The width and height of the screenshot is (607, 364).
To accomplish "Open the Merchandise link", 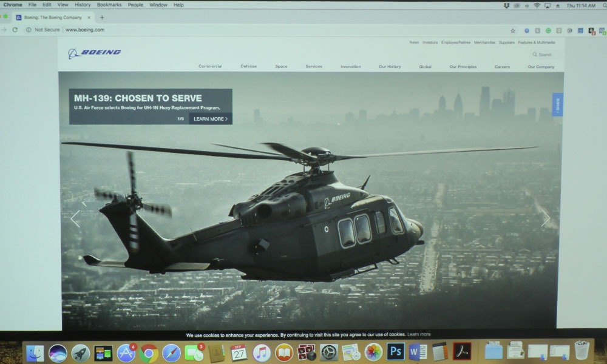I will (x=484, y=42).
